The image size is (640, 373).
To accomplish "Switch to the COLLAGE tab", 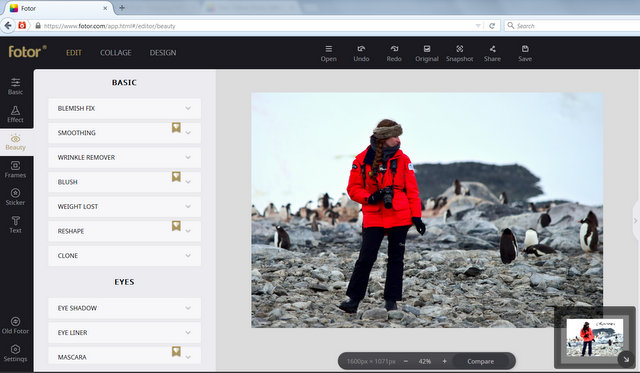I will 116,53.
